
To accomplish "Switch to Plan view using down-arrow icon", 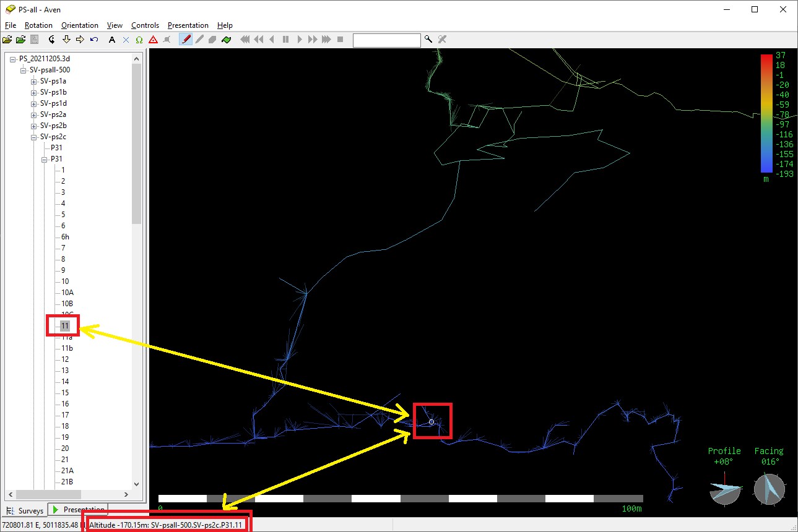I will click(66, 40).
